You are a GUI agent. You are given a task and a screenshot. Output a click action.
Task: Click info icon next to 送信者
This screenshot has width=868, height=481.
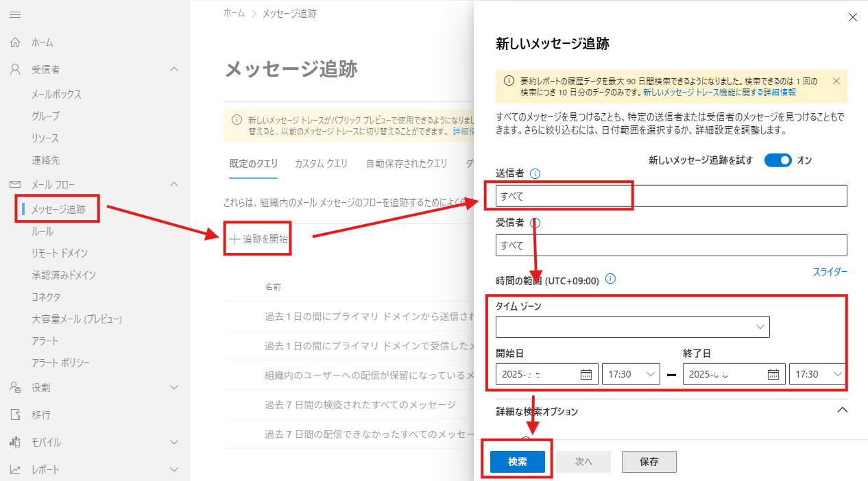coord(535,174)
